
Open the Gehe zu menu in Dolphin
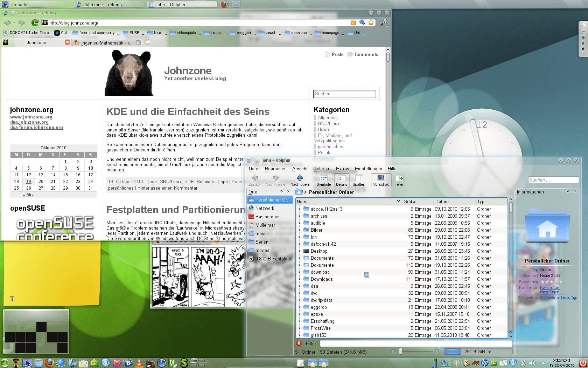[x=321, y=169]
